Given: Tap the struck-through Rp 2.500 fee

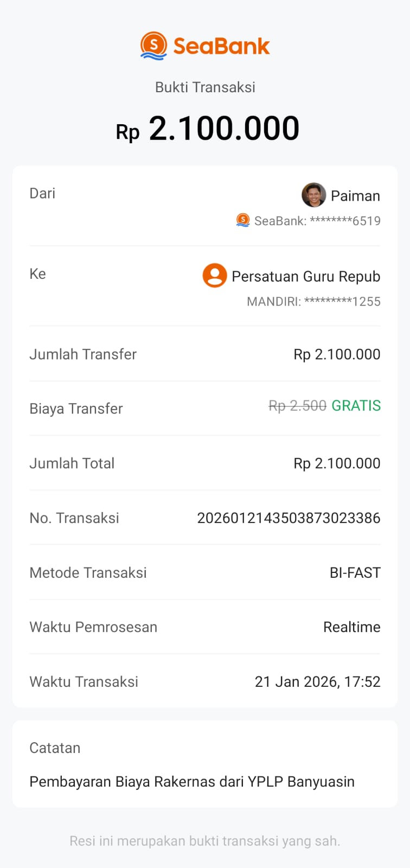Looking at the screenshot, I should [297, 406].
